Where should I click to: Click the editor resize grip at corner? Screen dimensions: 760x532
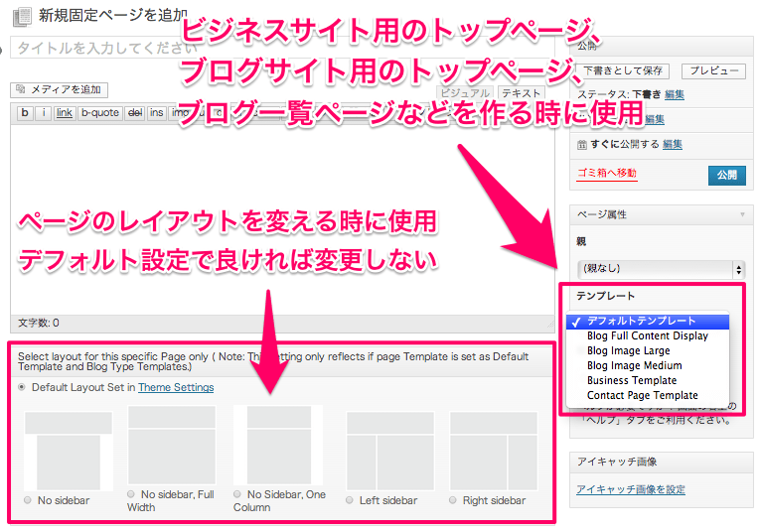tap(550, 326)
